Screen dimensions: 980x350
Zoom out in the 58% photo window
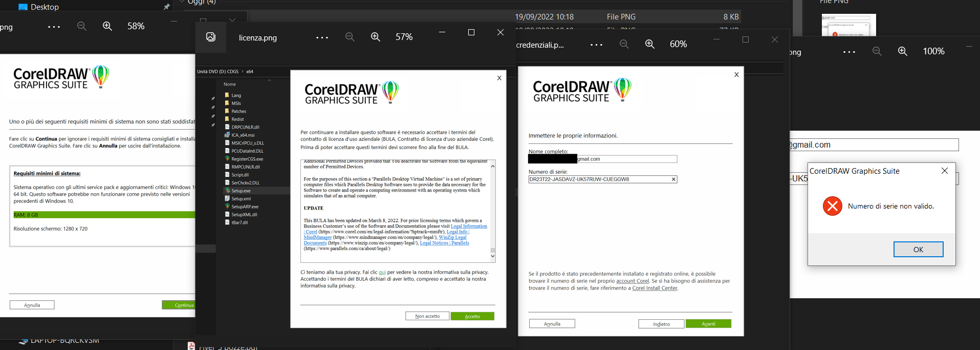[82, 26]
